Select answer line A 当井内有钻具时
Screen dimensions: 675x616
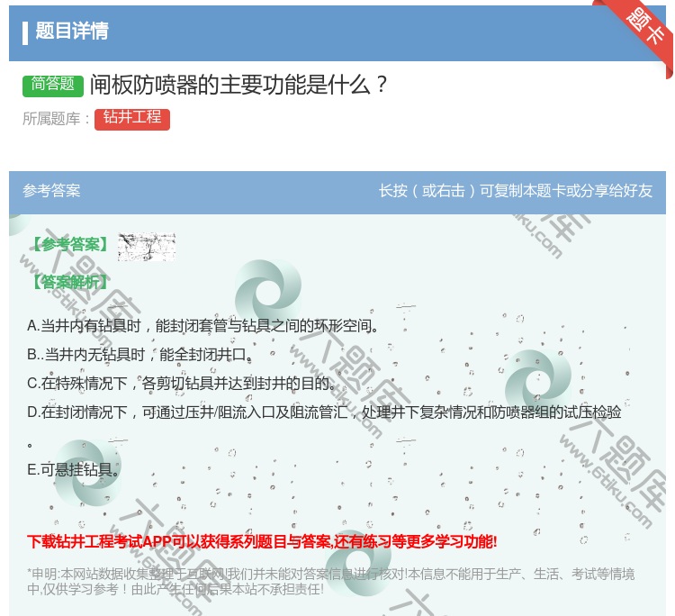pos(202,326)
